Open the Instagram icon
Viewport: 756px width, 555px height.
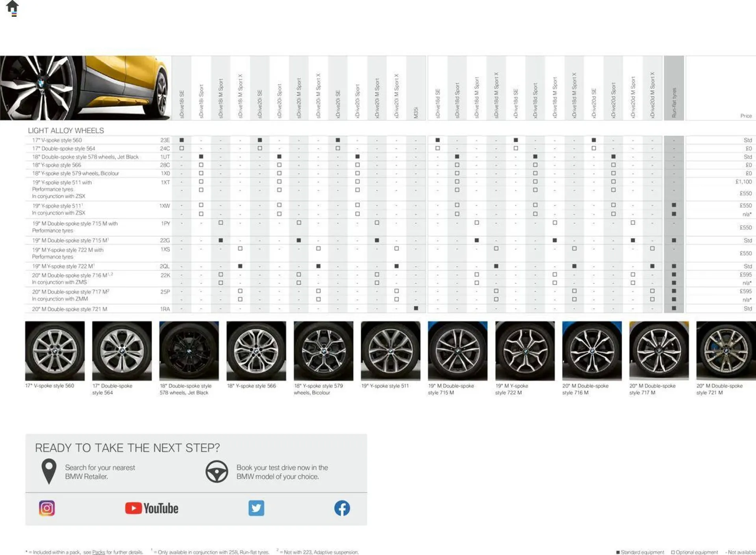(47, 508)
